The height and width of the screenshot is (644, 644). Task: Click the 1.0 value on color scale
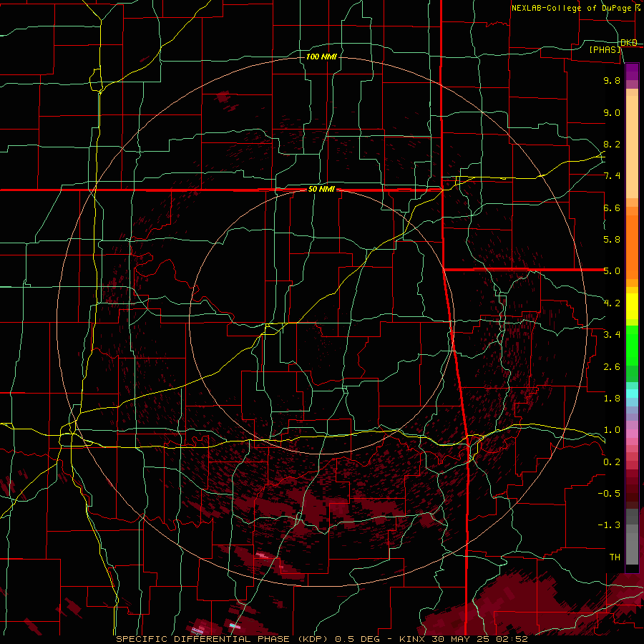(612, 430)
